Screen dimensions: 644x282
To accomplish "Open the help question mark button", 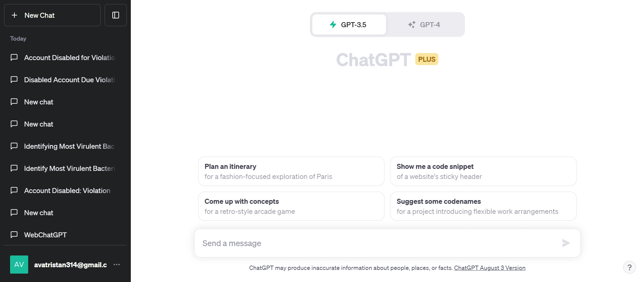I will 629,268.
